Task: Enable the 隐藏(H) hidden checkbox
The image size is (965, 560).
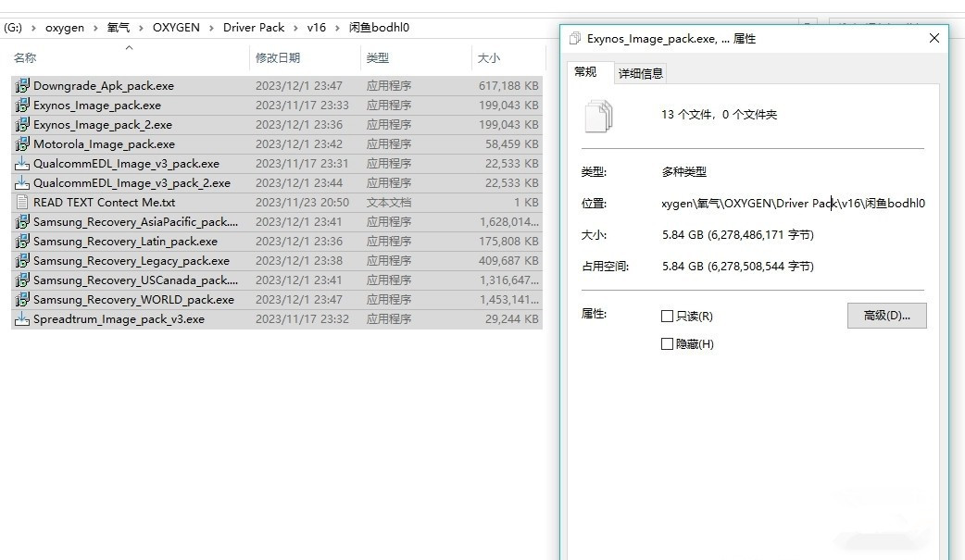Action: (667, 344)
